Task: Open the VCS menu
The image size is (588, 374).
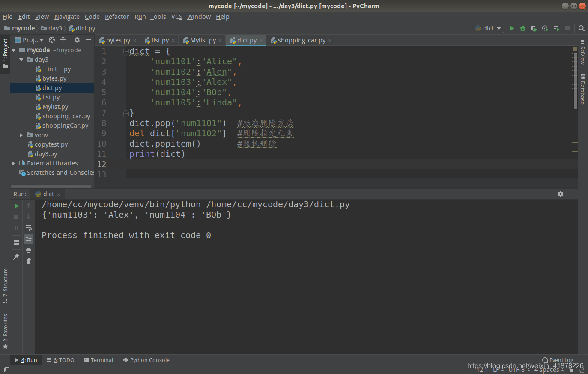Action: click(177, 17)
